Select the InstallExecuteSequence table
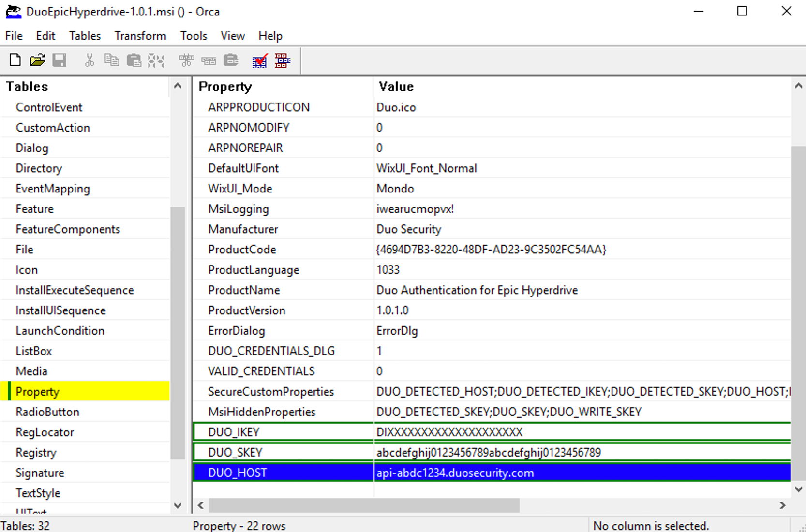This screenshot has height=532, width=806. (x=75, y=290)
